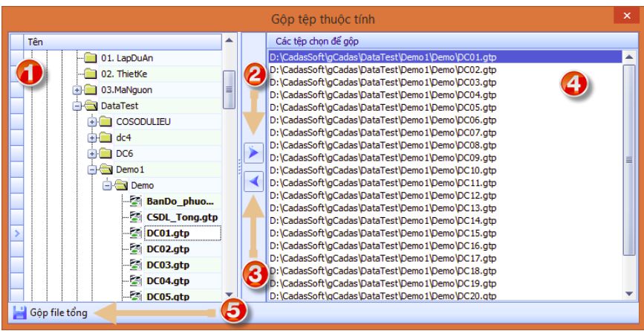The width and height of the screenshot is (644, 331).
Task: Click the 01. LapDuAn folder icon
Action: (91, 57)
